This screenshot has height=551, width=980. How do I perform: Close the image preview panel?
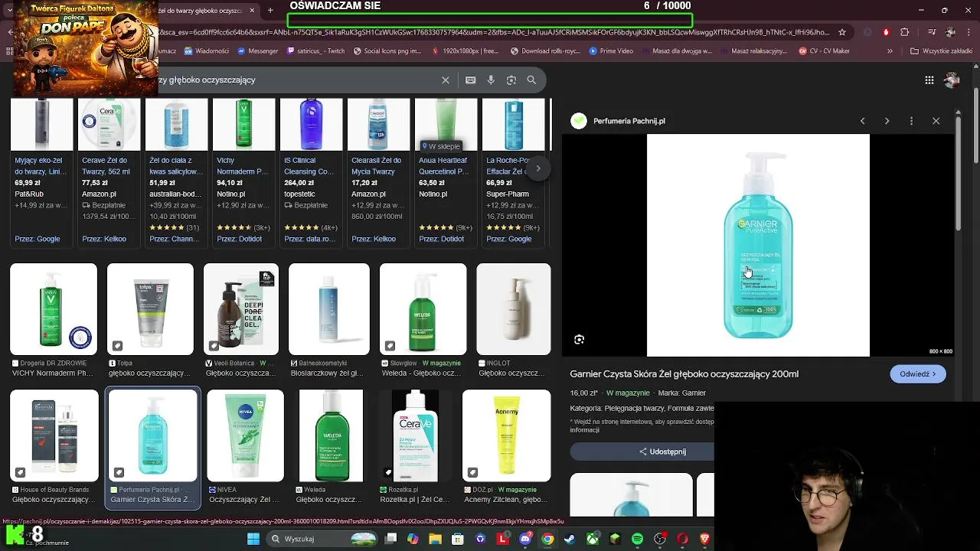[936, 121]
